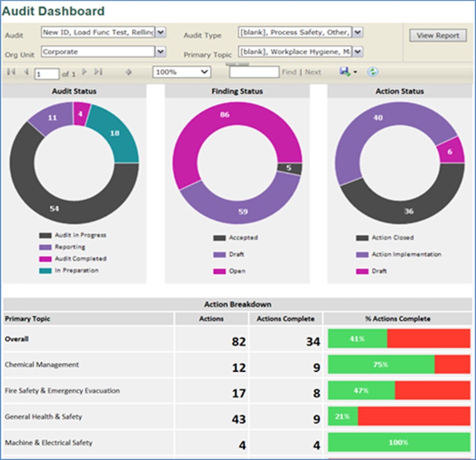This screenshot has height=460, width=476.
Task: Open the Org Unit dropdown
Action: point(161,52)
